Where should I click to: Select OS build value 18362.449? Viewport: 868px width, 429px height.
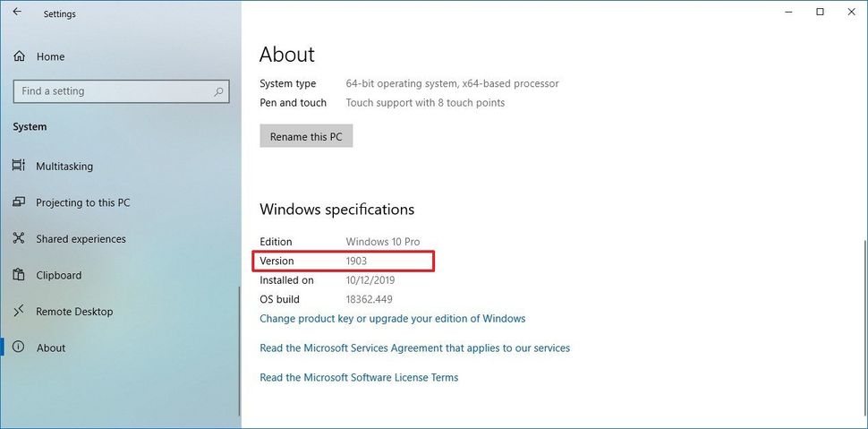[370, 299]
